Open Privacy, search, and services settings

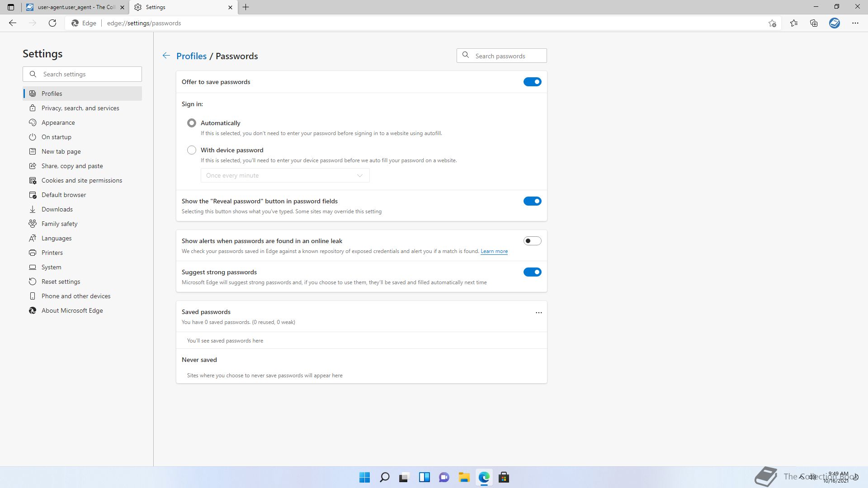82,108
